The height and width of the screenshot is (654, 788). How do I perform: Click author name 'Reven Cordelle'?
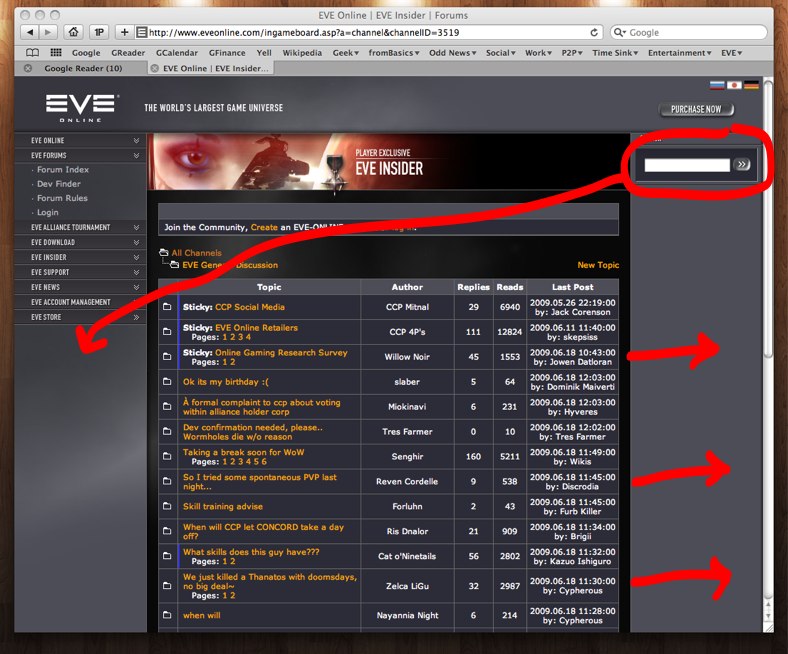[407, 481]
